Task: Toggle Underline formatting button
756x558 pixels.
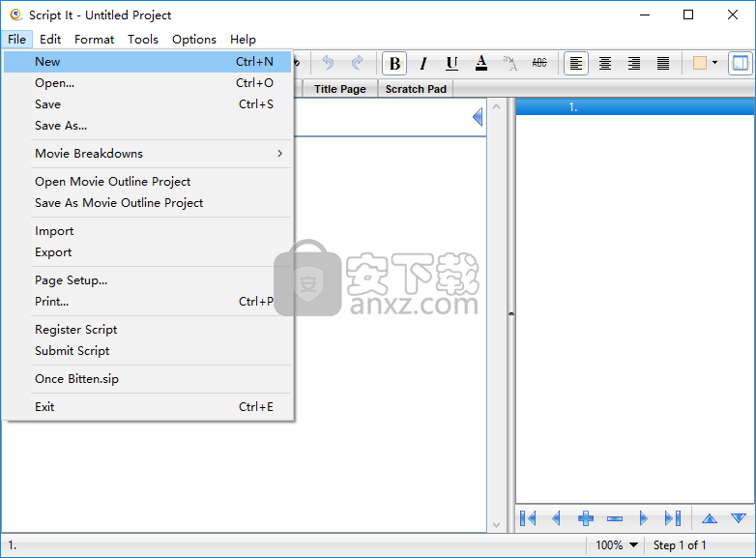Action: tap(451, 63)
